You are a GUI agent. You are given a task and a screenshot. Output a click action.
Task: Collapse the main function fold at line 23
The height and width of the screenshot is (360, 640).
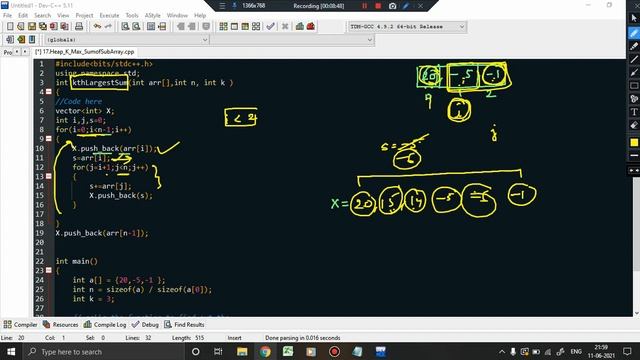pos(49,270)
